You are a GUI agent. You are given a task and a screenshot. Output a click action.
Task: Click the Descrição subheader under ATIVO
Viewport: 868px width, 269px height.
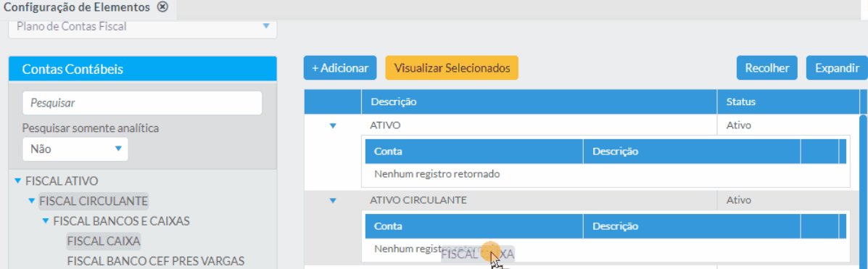692,151
